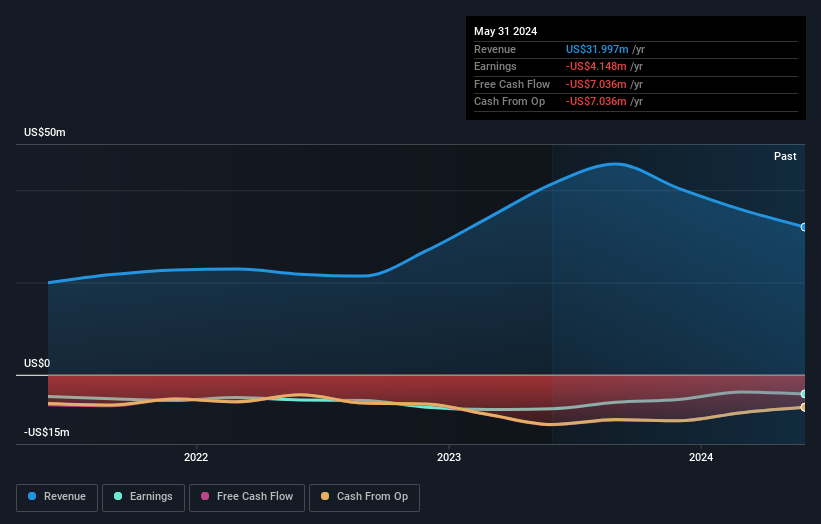Click the 2023 x-axis label
Viewport: 821px width, 524px height.
click(x=449, y=457)
